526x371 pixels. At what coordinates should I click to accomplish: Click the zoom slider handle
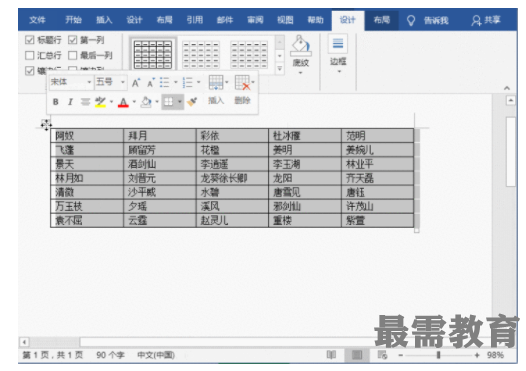(438, 355)
